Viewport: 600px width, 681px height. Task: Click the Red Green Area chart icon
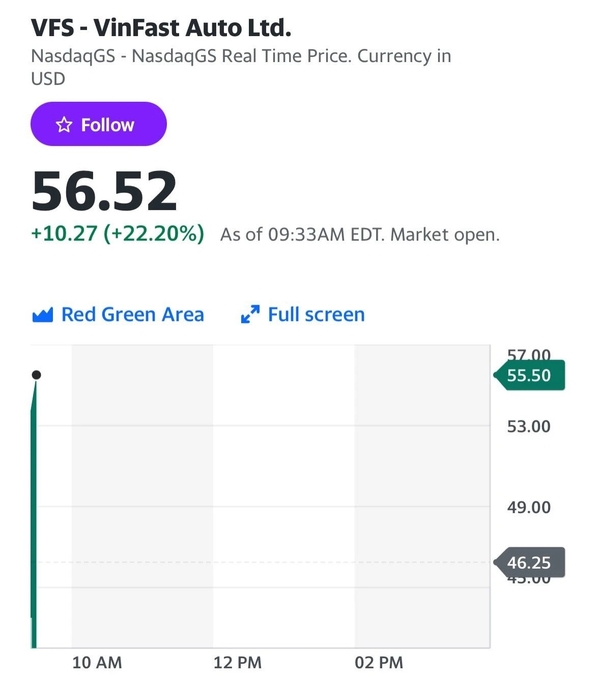tap(43, 315)
